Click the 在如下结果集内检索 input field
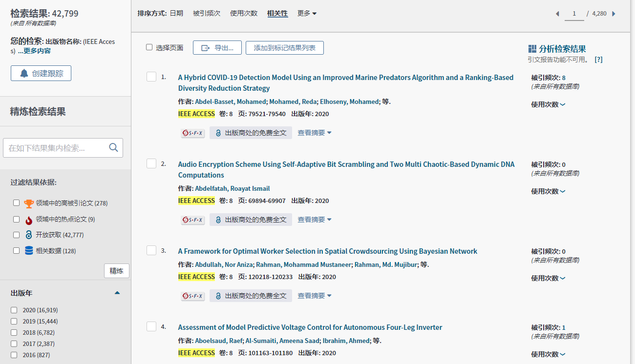The height and width of the screenshot is (364, 635). [x=55, y=148]
